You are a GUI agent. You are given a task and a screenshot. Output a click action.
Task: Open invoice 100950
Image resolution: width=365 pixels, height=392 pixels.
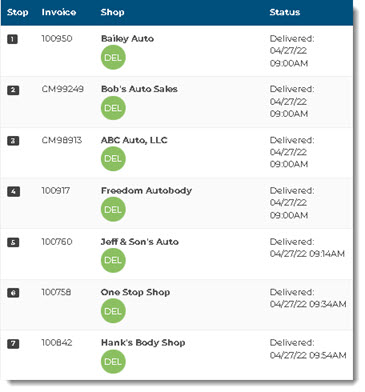pos(57,38)
